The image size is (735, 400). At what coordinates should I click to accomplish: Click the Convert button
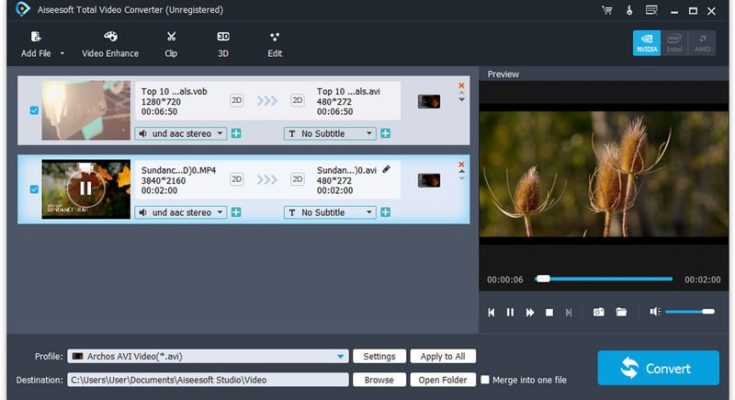[x=658, y=368]
